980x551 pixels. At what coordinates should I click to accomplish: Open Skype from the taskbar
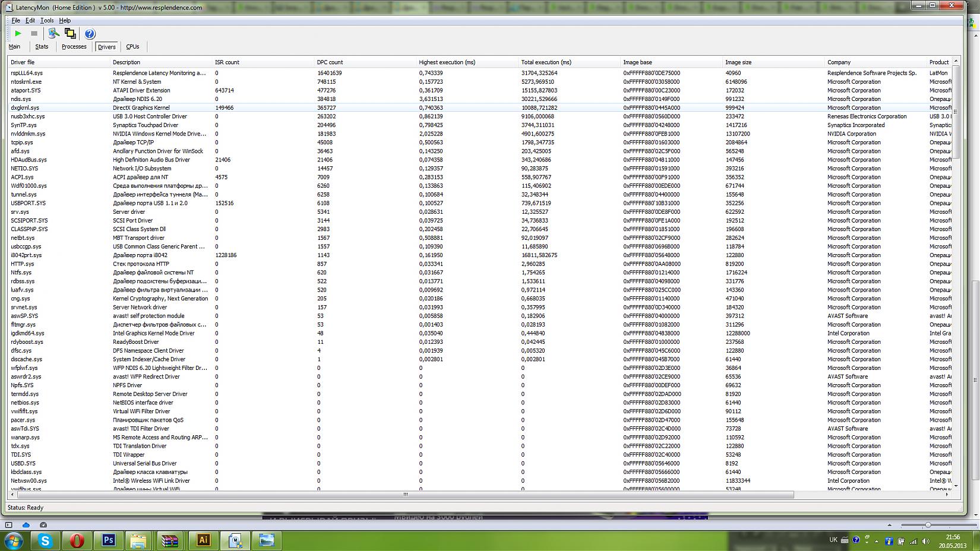[x=46, y=540]
